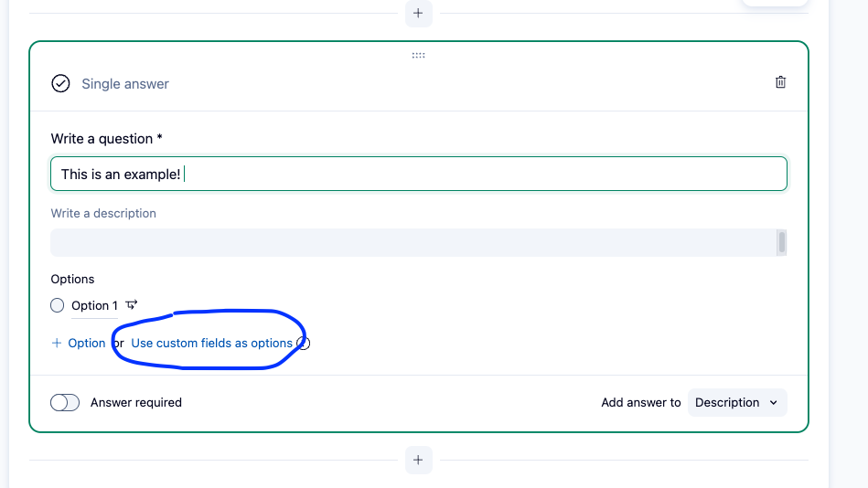This screenshot has height=488, width=868.
Task: Click the Option 1 label text
Action: point(94,306)
